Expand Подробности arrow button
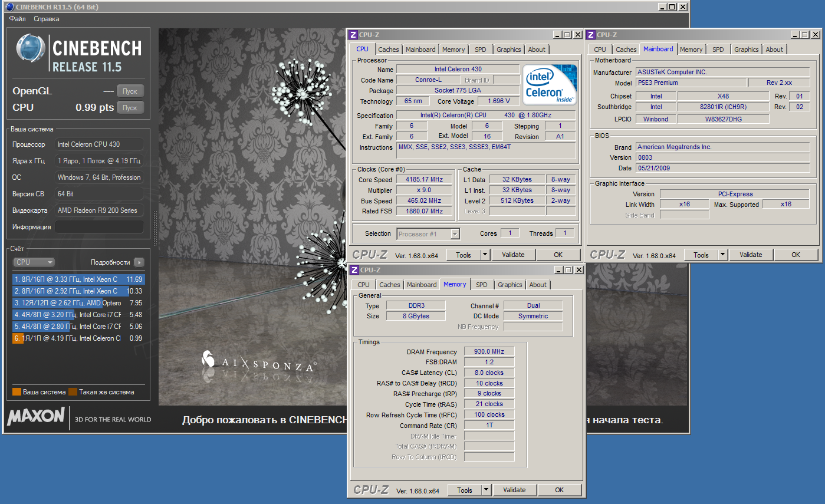 pyautogui.click(x=139, y=262)
